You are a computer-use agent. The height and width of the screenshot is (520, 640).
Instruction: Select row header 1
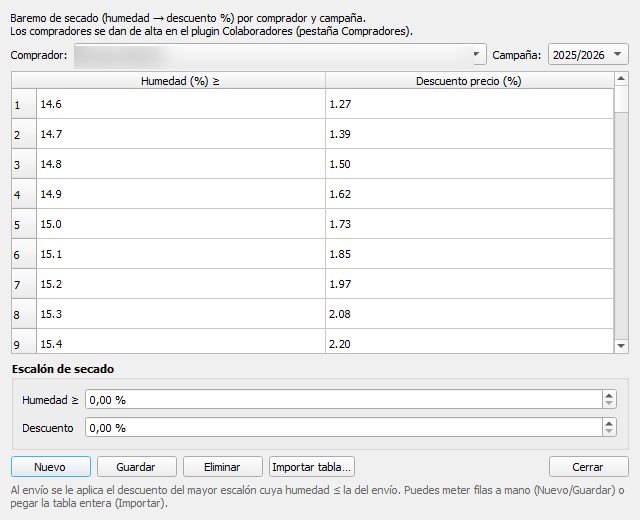coord(24,104)
